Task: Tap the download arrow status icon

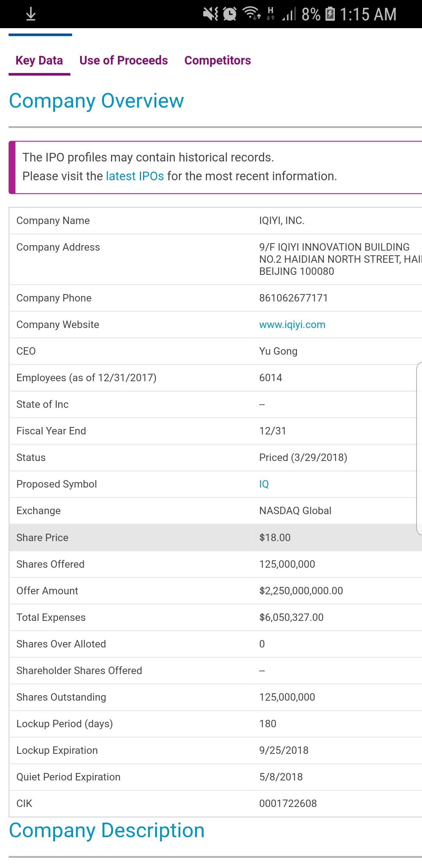Action: [31, 14]
